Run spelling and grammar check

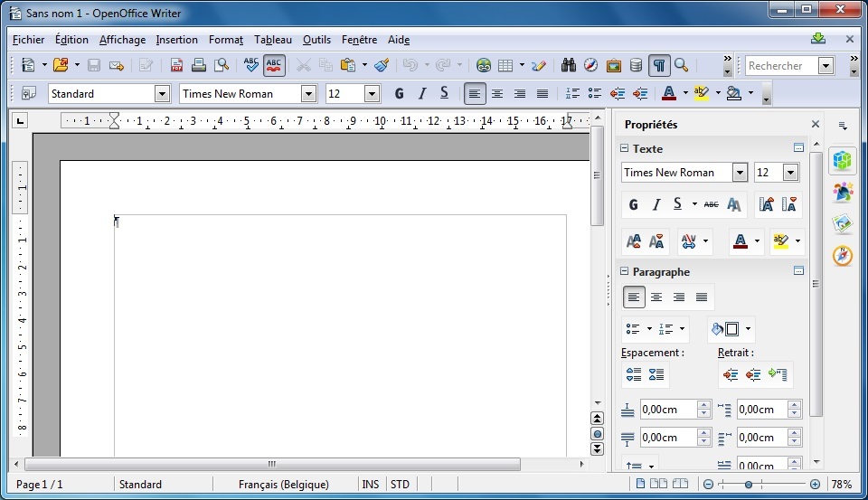250,65
